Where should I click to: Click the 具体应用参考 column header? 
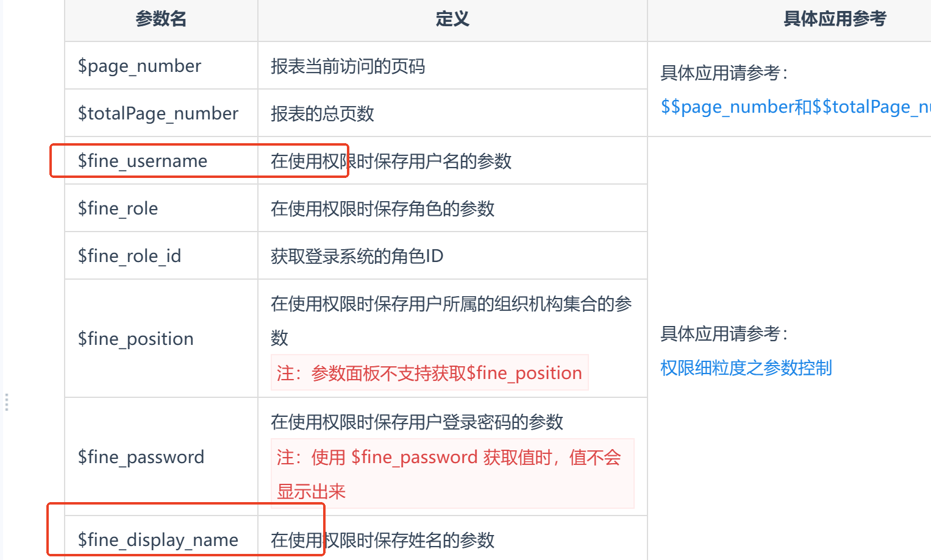pos(834,19)
